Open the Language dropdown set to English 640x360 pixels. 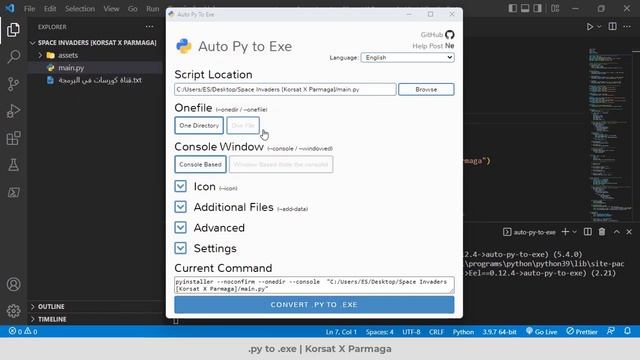pyautogui.click(x=407, y=58)
